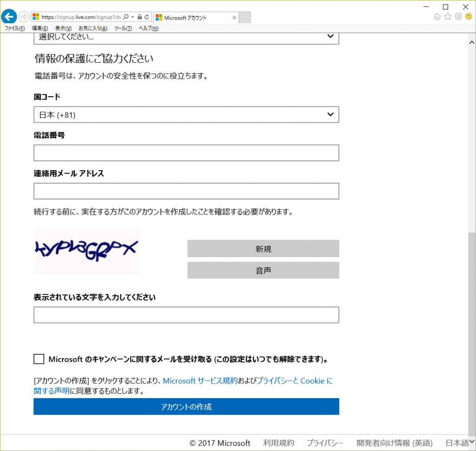The width and height of the screenshot is (476, 451).
Task: Open the tools gear icon
Action: 458,17
